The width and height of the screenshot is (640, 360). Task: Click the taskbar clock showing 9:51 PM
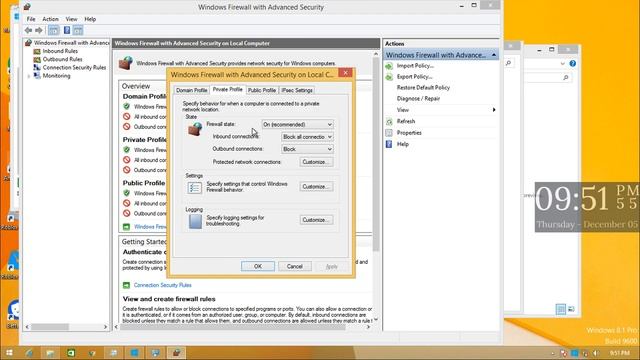620,353
